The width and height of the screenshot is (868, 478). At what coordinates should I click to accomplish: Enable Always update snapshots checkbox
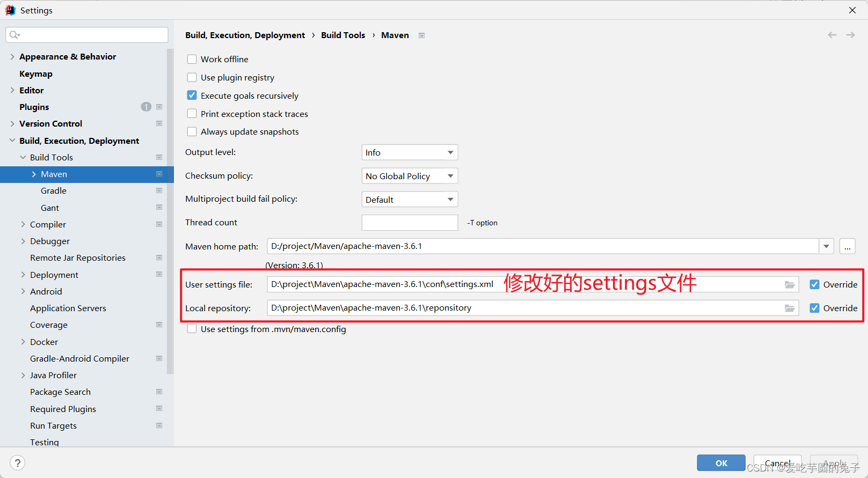point(192,131)
